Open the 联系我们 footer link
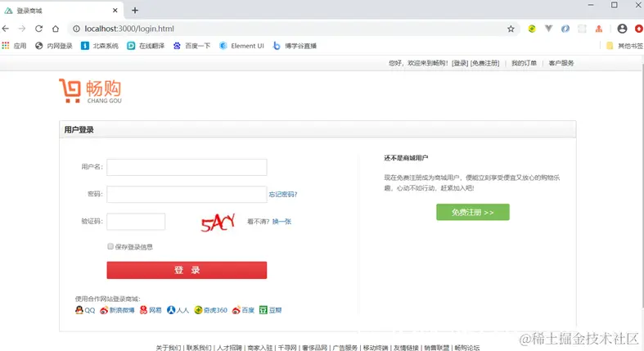 pyautogui.click(x=199, y=348)
